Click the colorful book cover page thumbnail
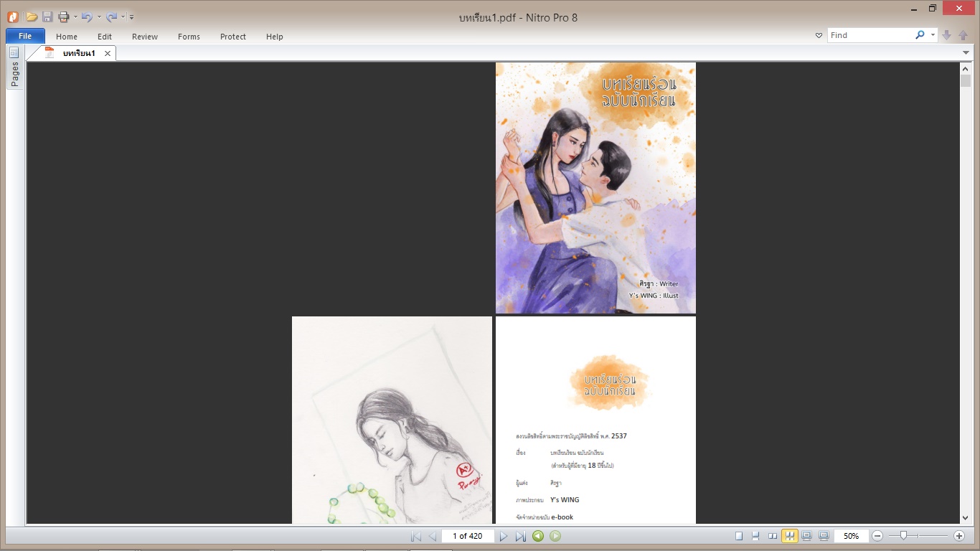980x551 pixels. click(x=595, y=188)
